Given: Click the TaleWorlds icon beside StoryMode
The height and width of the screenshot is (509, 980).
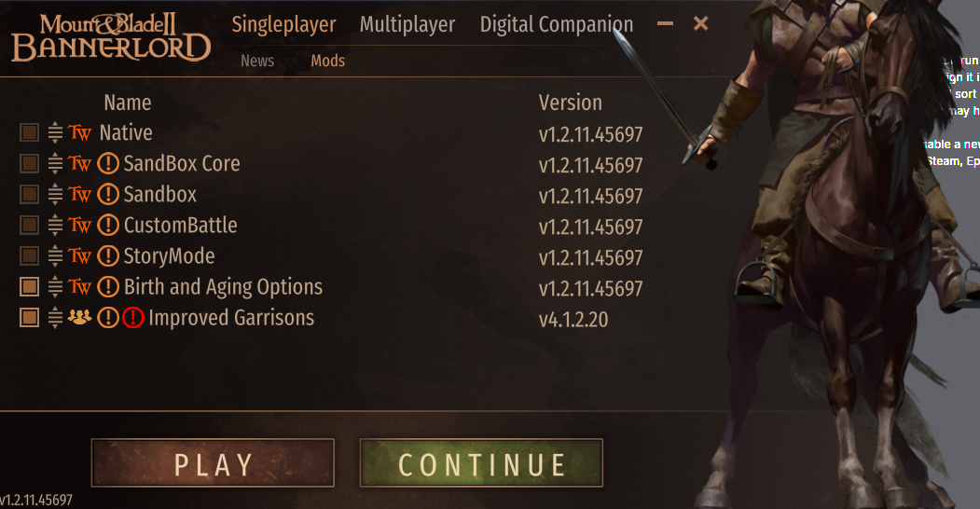Looking at the screenshot, I should click(x=79, y=256).
